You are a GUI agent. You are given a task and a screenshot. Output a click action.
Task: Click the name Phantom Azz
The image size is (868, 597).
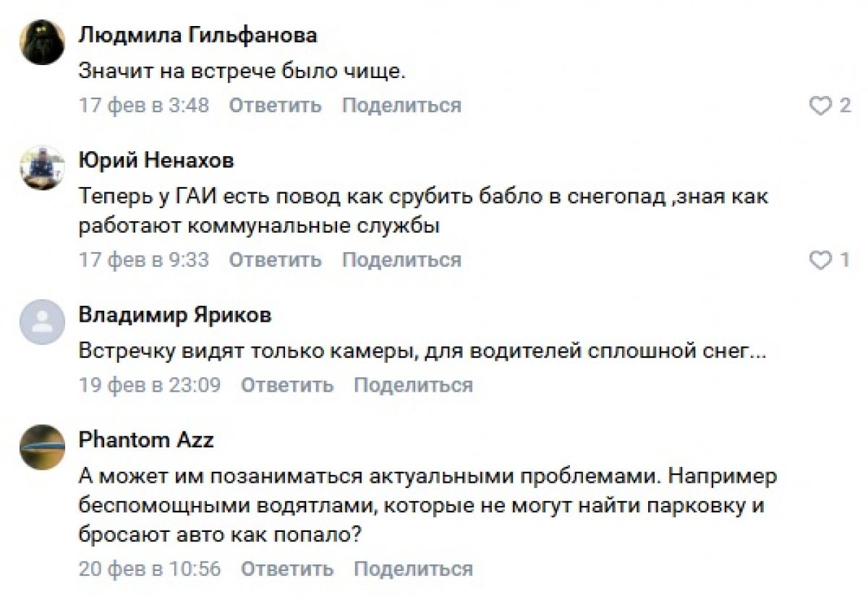point(146,439)
